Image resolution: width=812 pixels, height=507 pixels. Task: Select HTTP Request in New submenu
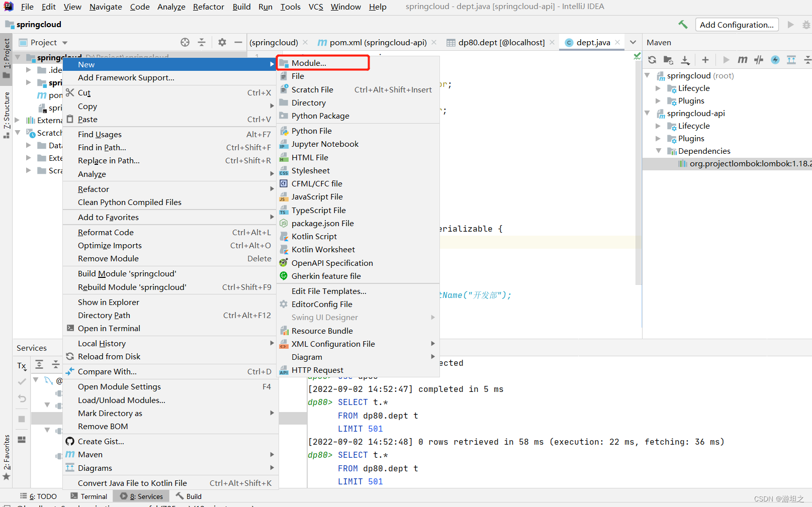[x=358, y=370]
